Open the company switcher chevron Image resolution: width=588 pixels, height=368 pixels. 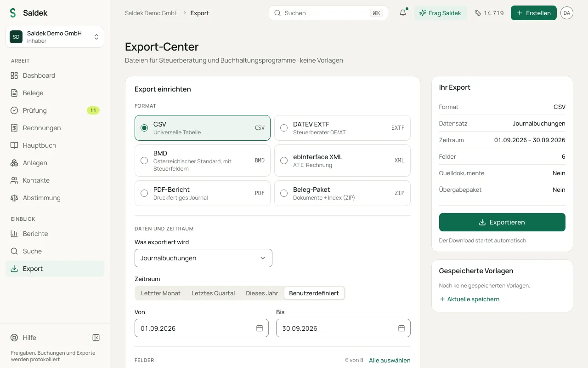[96, 37]
